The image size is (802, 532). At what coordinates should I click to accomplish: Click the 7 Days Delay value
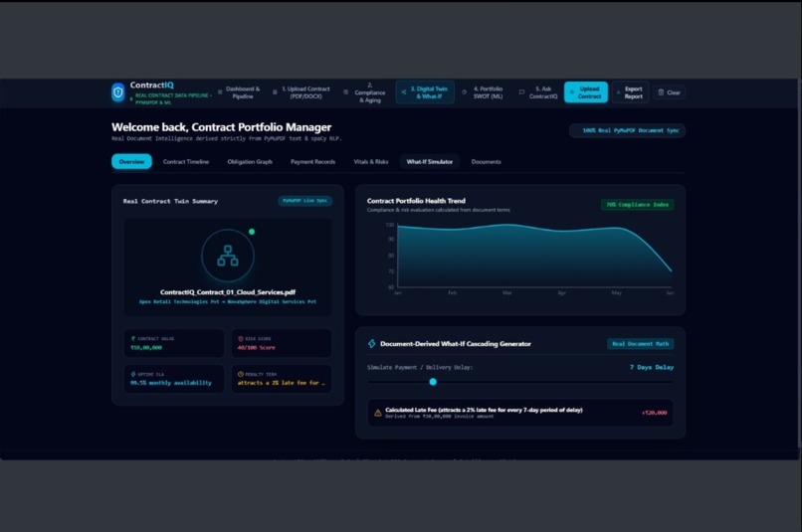pyautogui.click(x=652, y=368)
